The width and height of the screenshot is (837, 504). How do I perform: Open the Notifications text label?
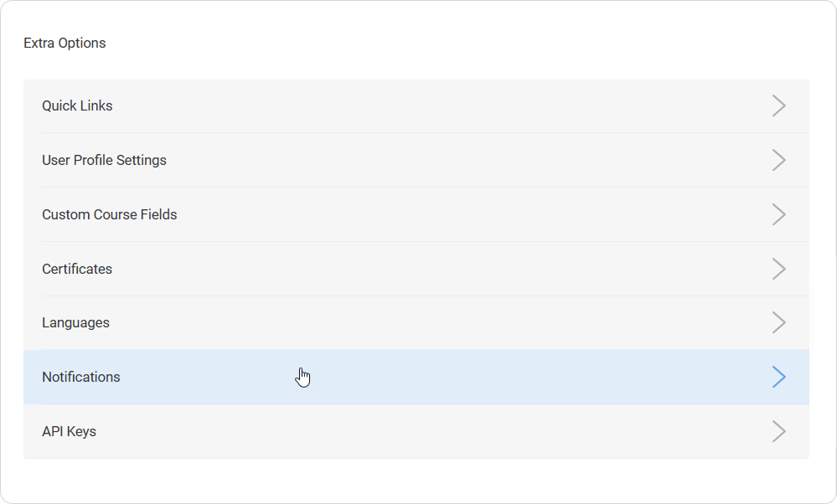(x=81, y=377)
